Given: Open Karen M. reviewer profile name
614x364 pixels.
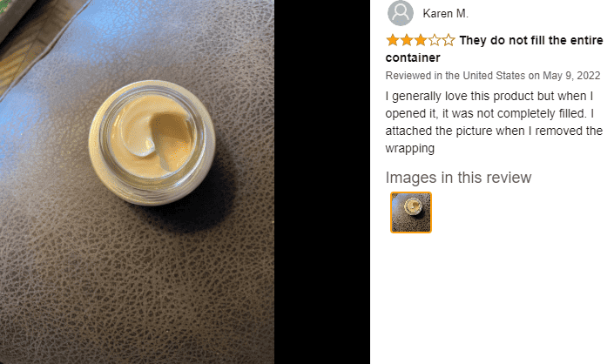Looking at the screenshot, I should pos(445,13).
